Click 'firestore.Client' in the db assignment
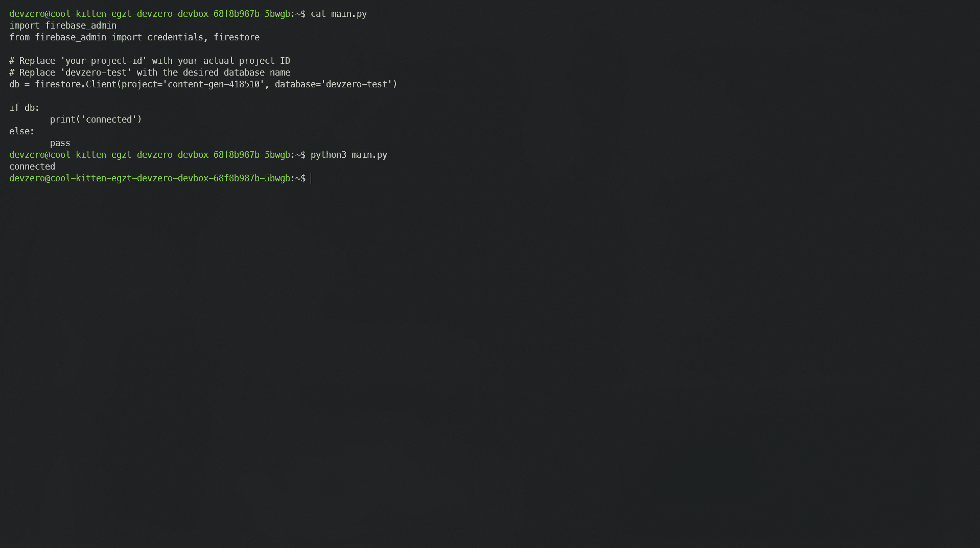980x548 pixels. (76, 84)
